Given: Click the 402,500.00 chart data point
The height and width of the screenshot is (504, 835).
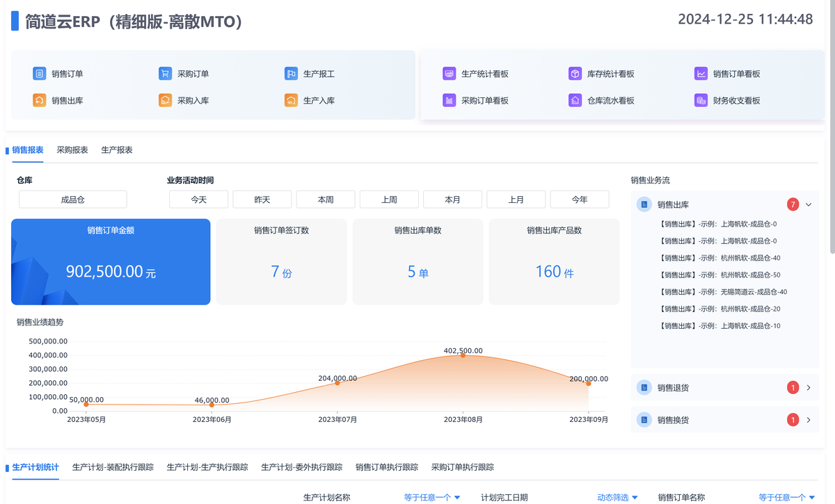Looking at the screenshot, I should 463,355.
